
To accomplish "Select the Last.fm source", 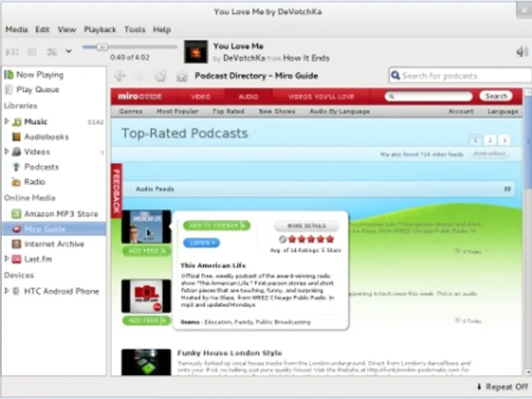I will click(38, 259).
